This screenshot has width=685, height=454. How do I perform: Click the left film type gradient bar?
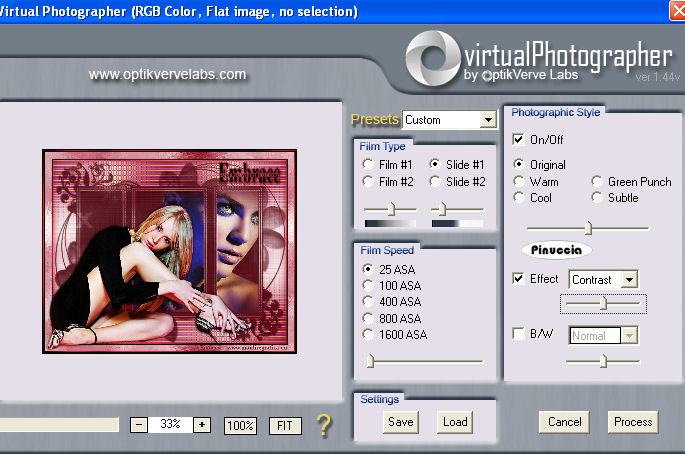391,223
